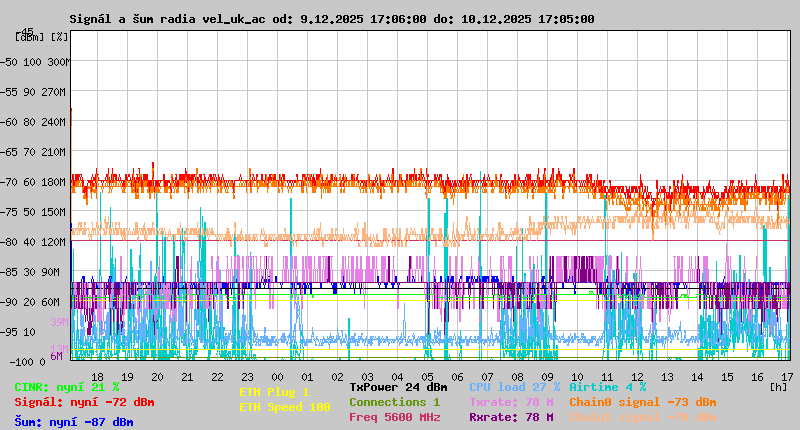
Task: Click the [h] time axis unit label
Action: 779,386
